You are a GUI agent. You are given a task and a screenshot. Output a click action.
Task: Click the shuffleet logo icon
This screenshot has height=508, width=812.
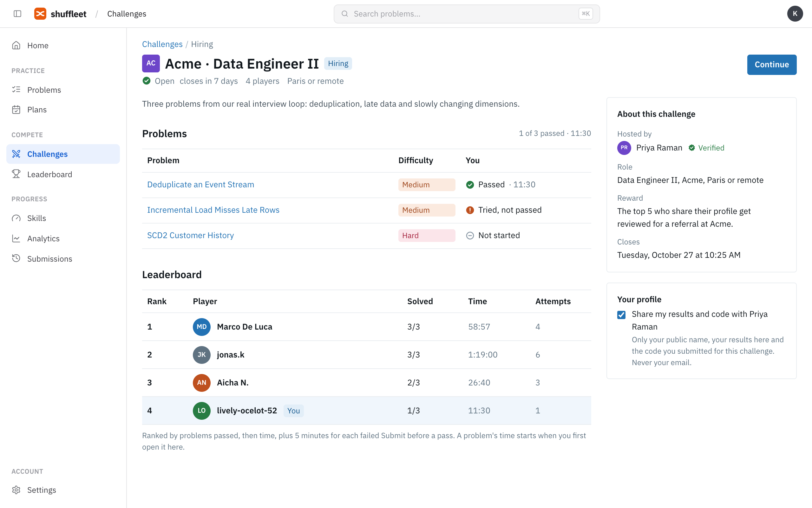(40, 14)
